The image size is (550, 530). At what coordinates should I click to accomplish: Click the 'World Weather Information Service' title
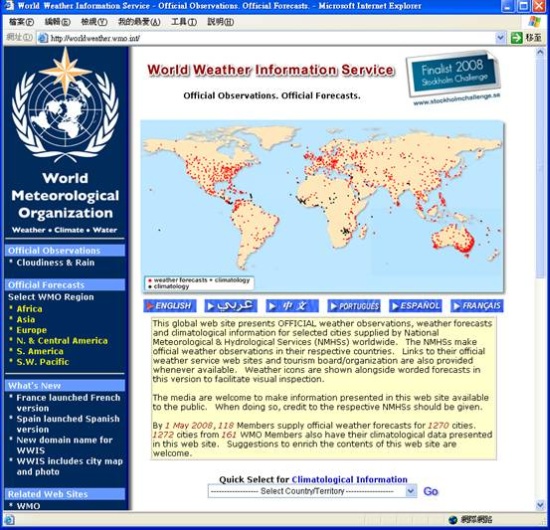pos(270,70)
